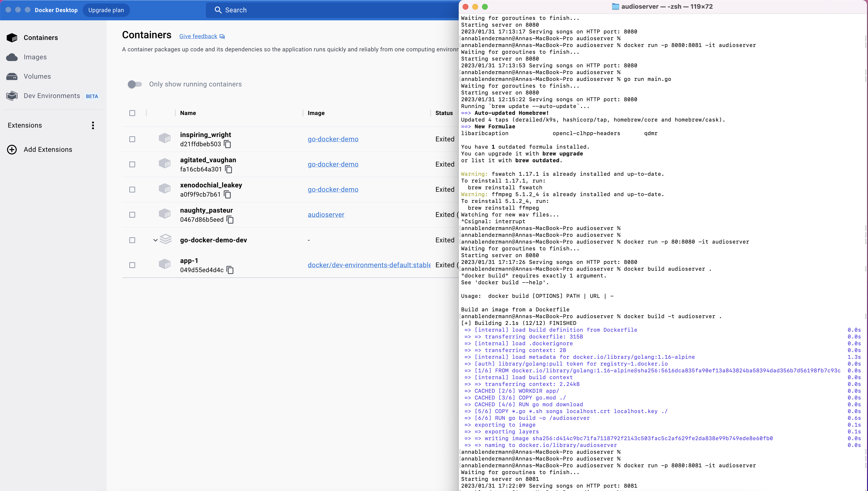Image resolution: width=868 pixels, height=491 pixels.
Task: Open the Dev Environments section icon
Action: pos(12,96)
